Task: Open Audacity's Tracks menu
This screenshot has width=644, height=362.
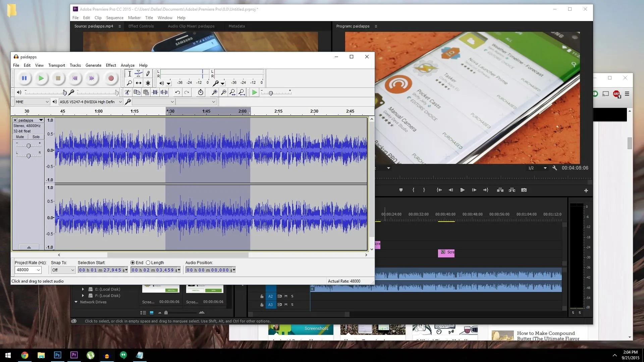Action: (x=75, y=65)
